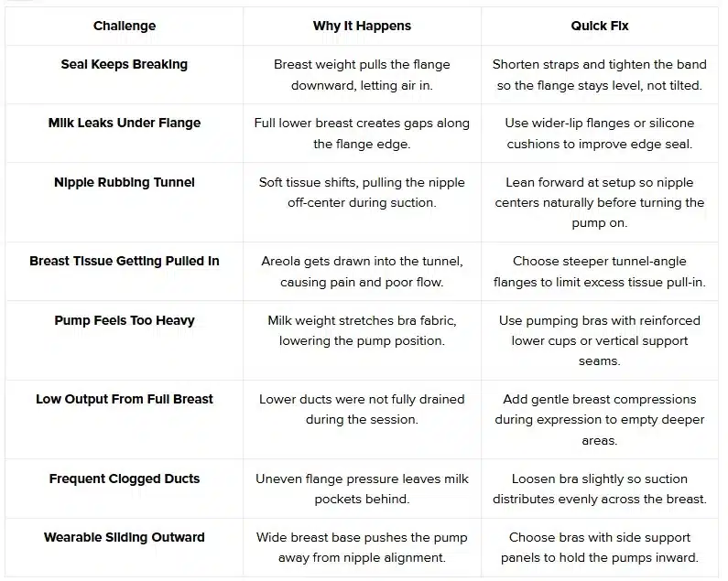The height and width of the screenshot is (581, 728).
Task: Select the side support panels fix cell
Action: (x=600, y=547)
